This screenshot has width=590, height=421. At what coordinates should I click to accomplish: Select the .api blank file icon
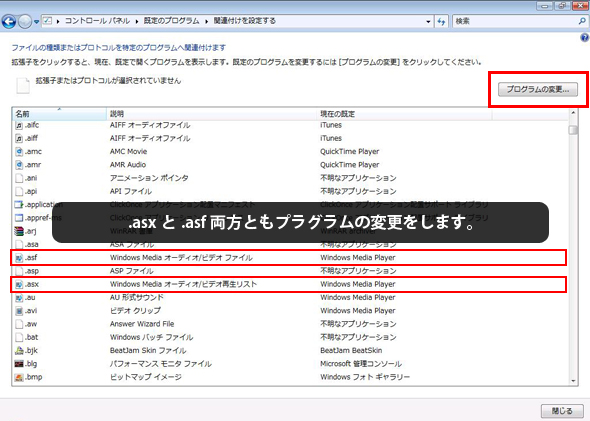pyautogui.click(x=19, y=191)
